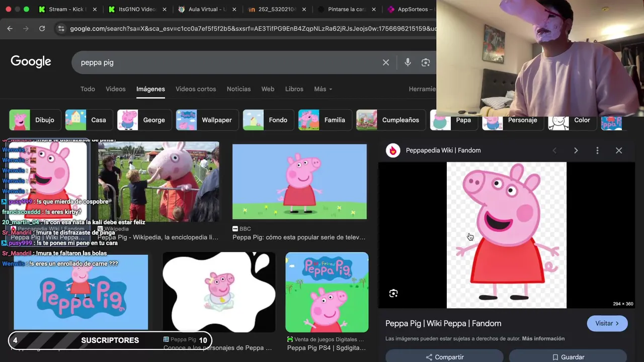Open the Noticias filter
The width and height of the screenshot is (644, 362).
[238, 89]
